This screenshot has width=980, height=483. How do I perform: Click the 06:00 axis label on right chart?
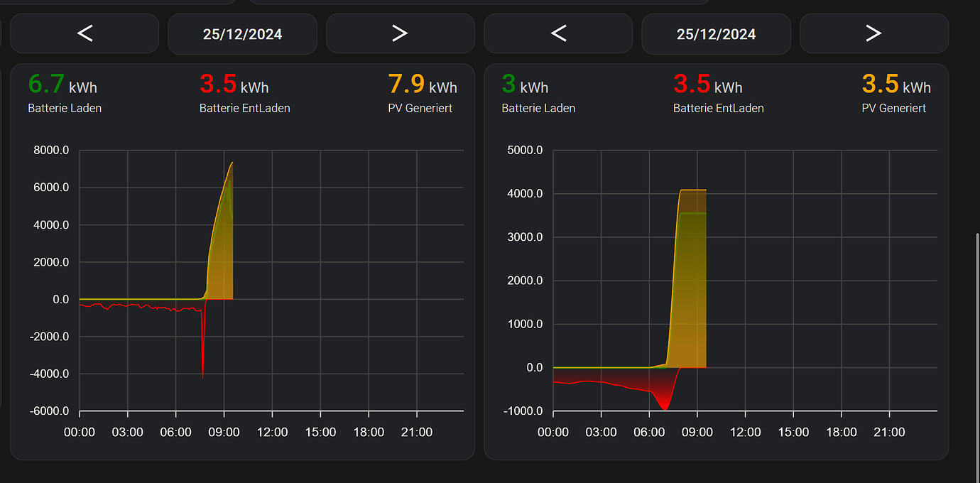(650, 432)
